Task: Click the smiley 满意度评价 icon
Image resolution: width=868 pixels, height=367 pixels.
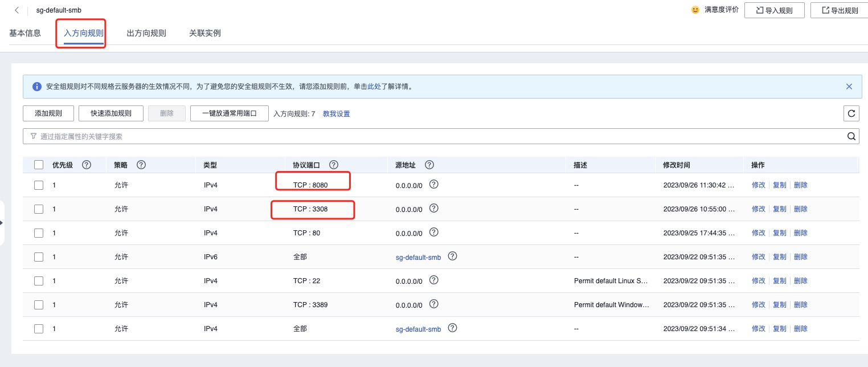Action: pyautogui.click(x=695, y=10)
